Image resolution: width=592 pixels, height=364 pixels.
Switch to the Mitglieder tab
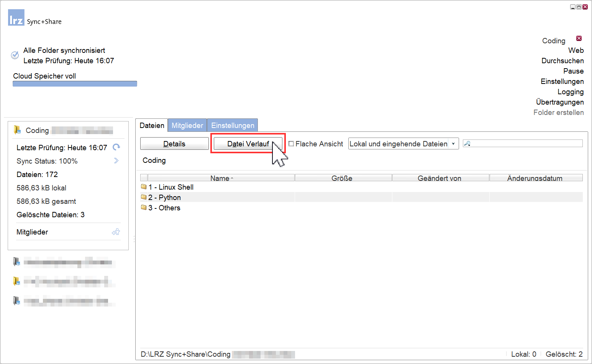pyautogui.click(x=187, y=125)
